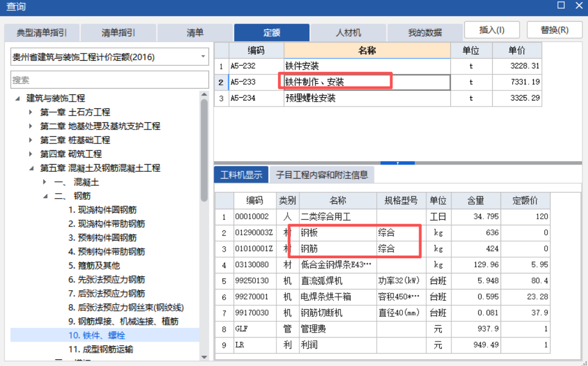Click the 替换(R) button

(555, 29)
